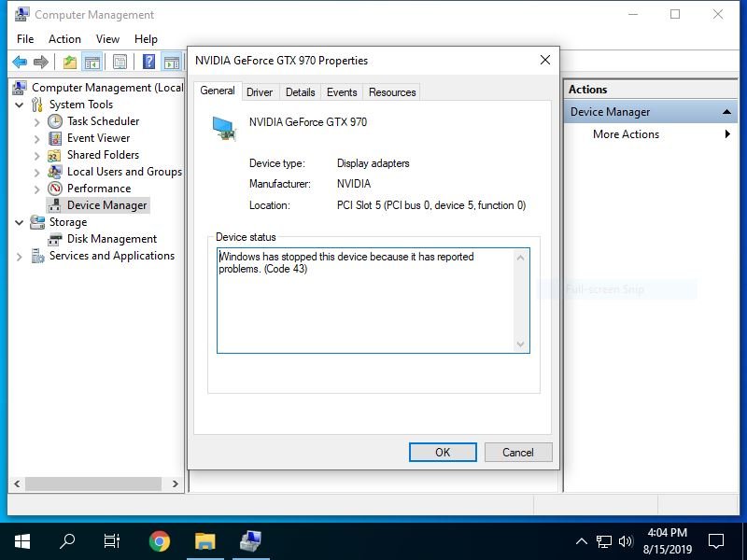Click the Up one level folder icon

(x=70, y=62)
